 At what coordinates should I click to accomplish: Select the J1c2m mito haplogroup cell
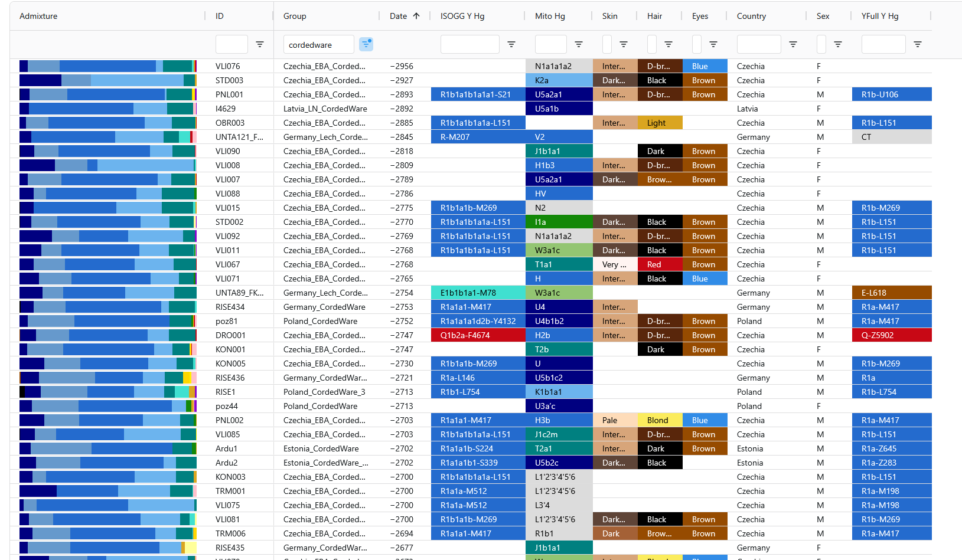point(559,434)
